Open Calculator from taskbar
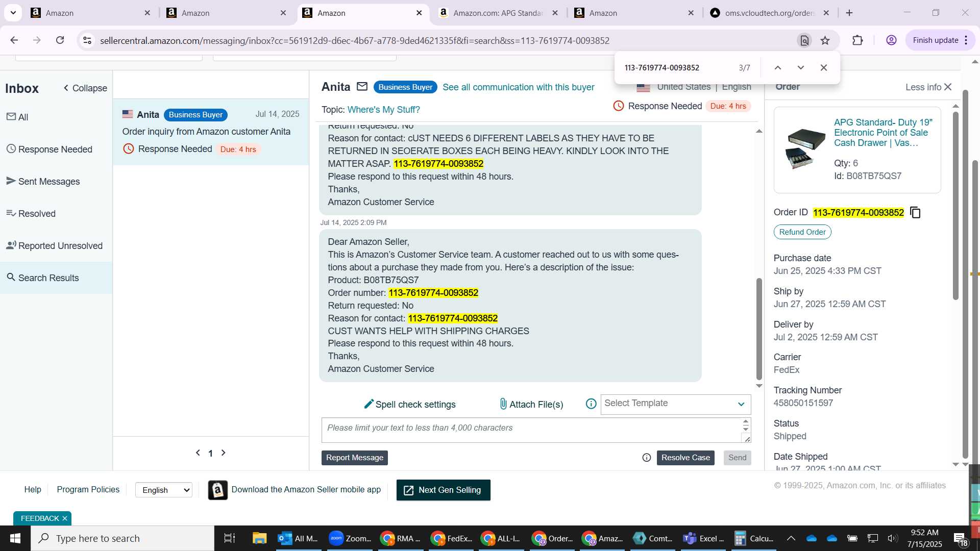Viewport: 980px width, 551px height. (x=754, y=538)
